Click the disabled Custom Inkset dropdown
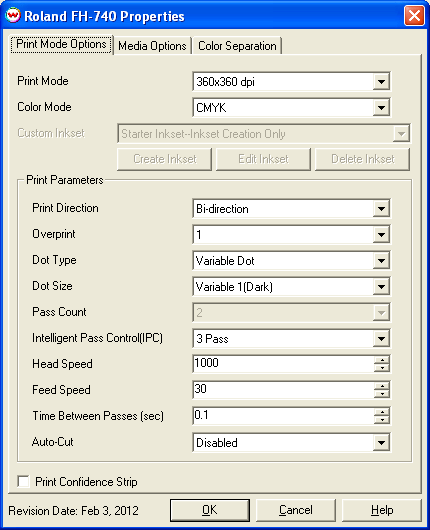 point(264,134)
